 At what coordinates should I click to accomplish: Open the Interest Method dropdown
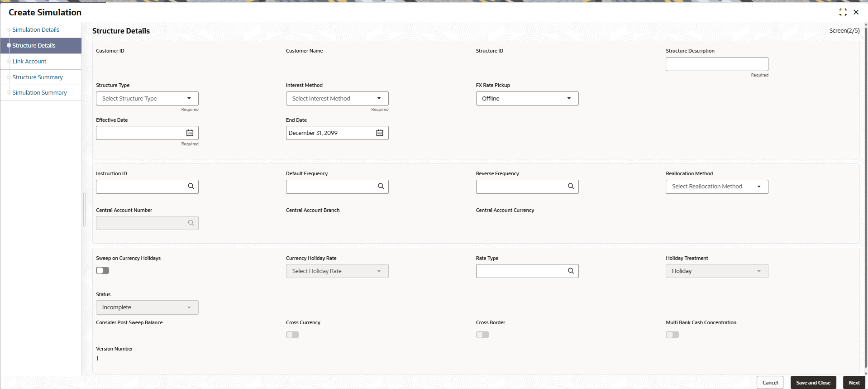tap(337, 98)
